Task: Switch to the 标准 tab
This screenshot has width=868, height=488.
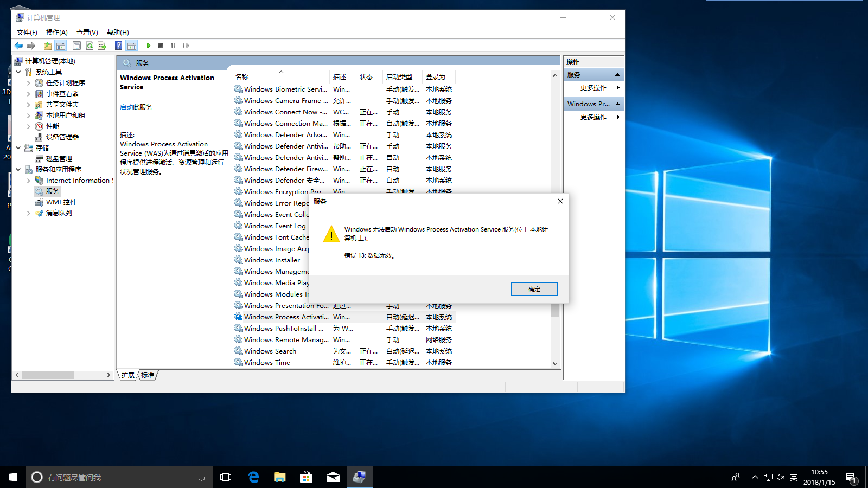Action: pos(148,375)
